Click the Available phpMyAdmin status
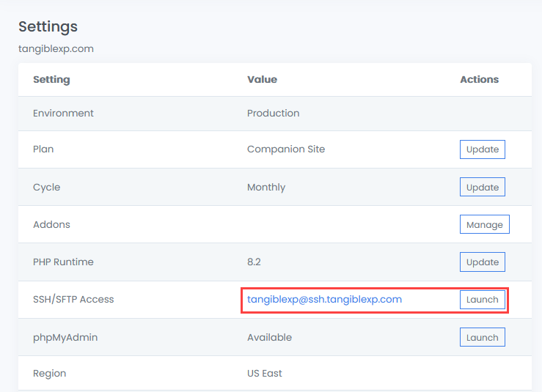 point(269,338)
